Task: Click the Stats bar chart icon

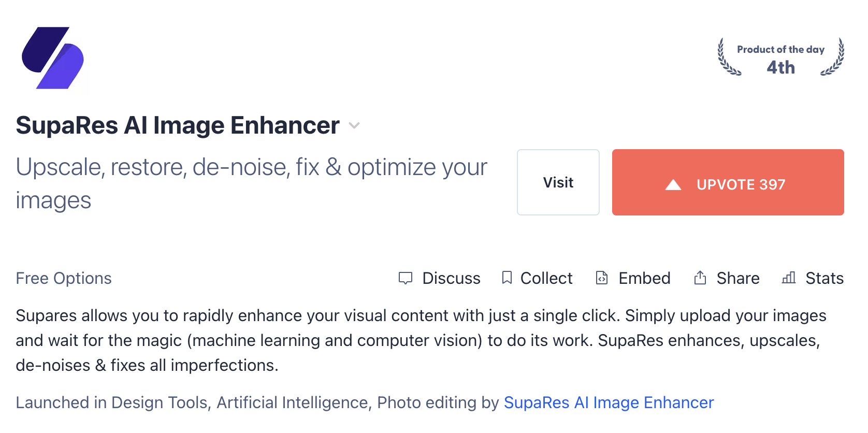Action: pyautogui.click(x=789, y=278)
